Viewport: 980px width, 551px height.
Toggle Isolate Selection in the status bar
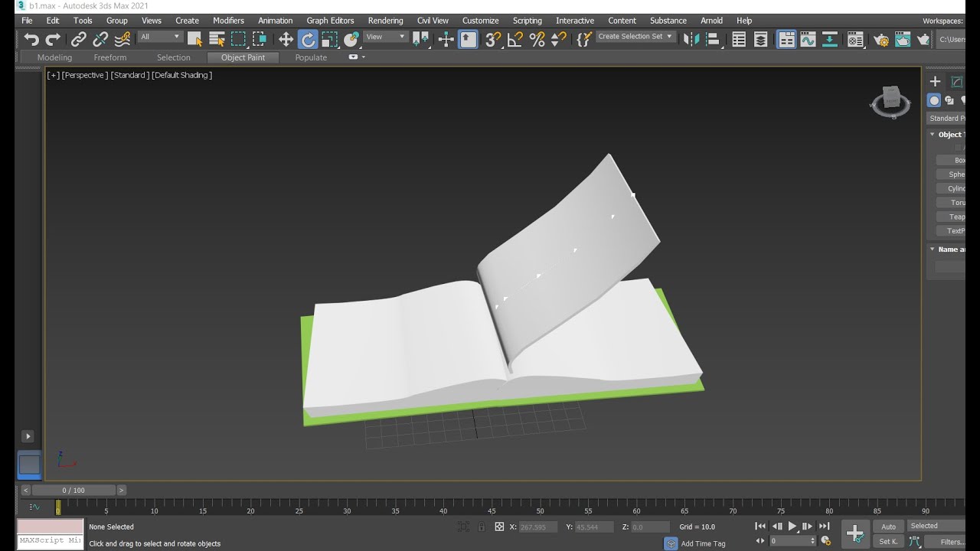coord(463,527)
